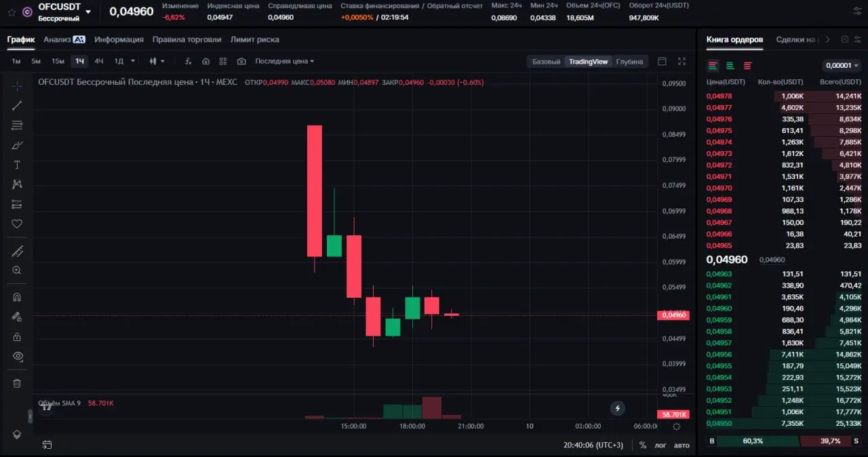
Task: Show only asks (red) in order book
Action: click(x=747, y=66)
